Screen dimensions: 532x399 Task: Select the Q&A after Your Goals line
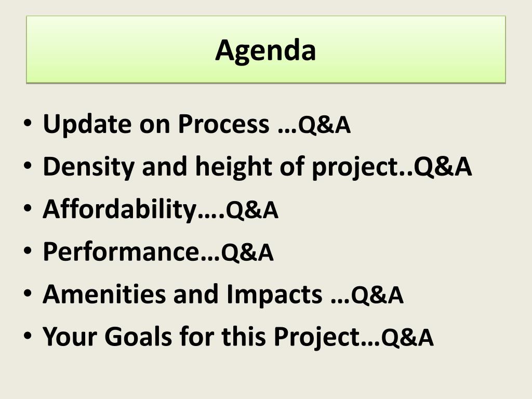(x=407, y=337)
